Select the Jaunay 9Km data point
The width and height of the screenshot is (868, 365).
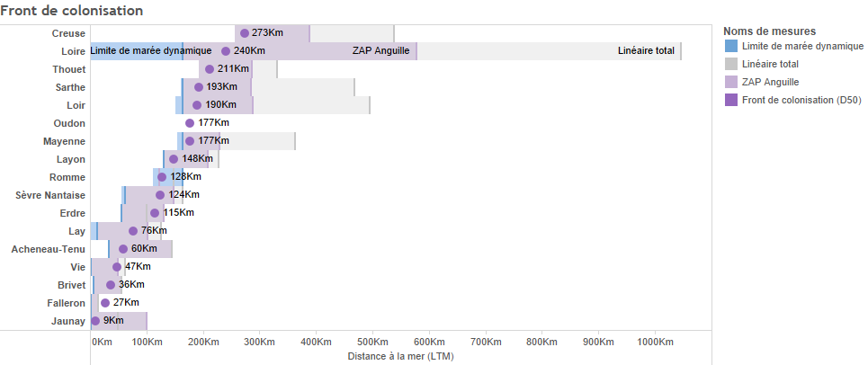pyautogui.click(x=95, y=321)
